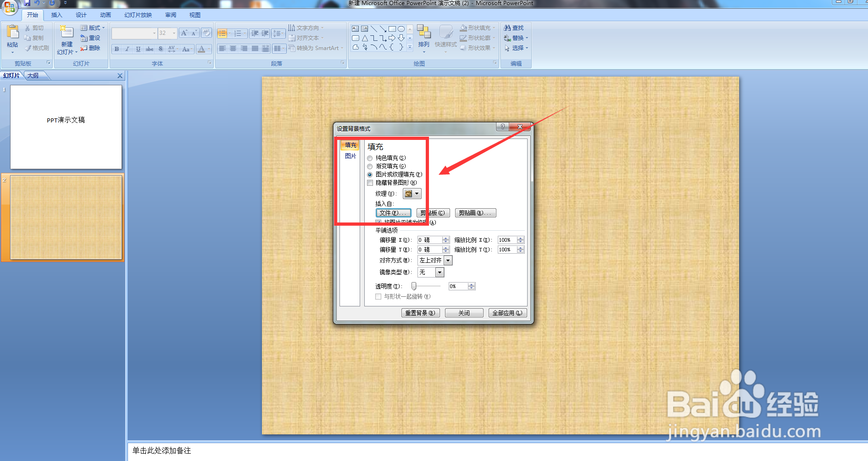
Task: Click the File (文件) insert button
Action: point(394,213)
